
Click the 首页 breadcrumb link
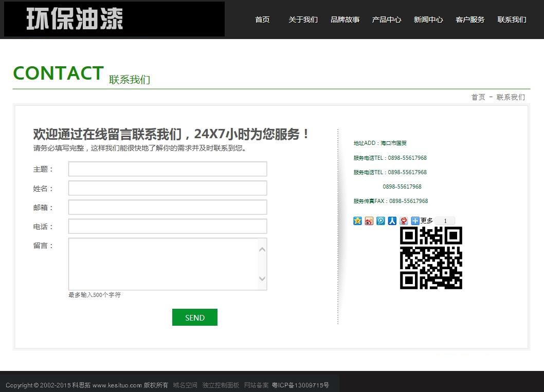pos(478,97)
